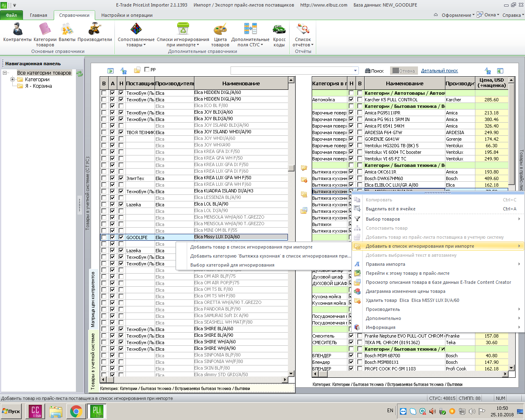Click the sort icon above the right grid
Screen dimensions: 525x420
click(x=488, y=71)
